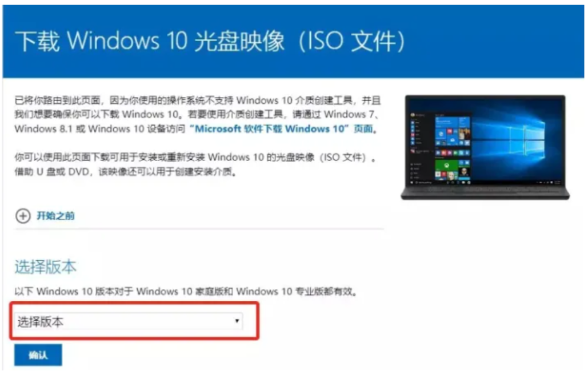Image resolution: width=588 pixels, height=375 pixels.
Task: Click the small arrow in 选择版本 combo box
Action: (237, 322)
